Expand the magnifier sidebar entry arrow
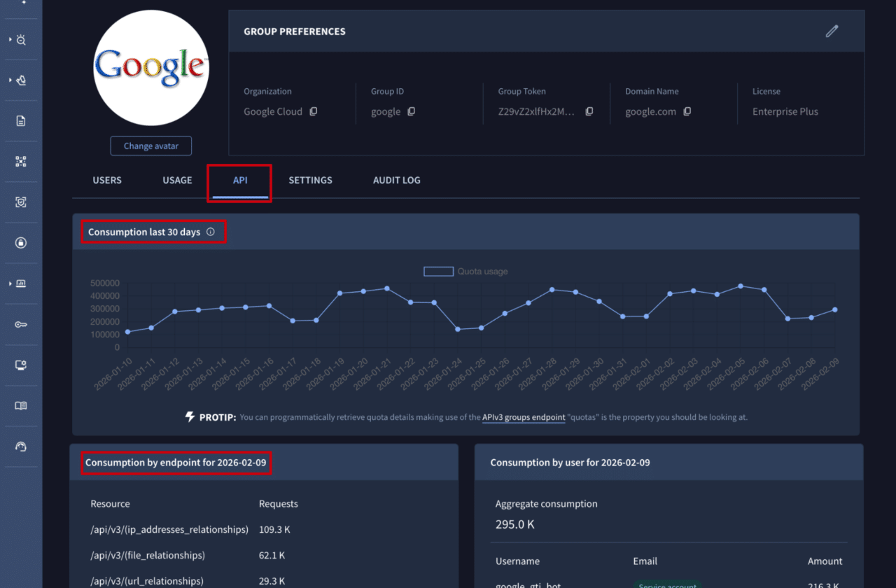 pos(10,40)
